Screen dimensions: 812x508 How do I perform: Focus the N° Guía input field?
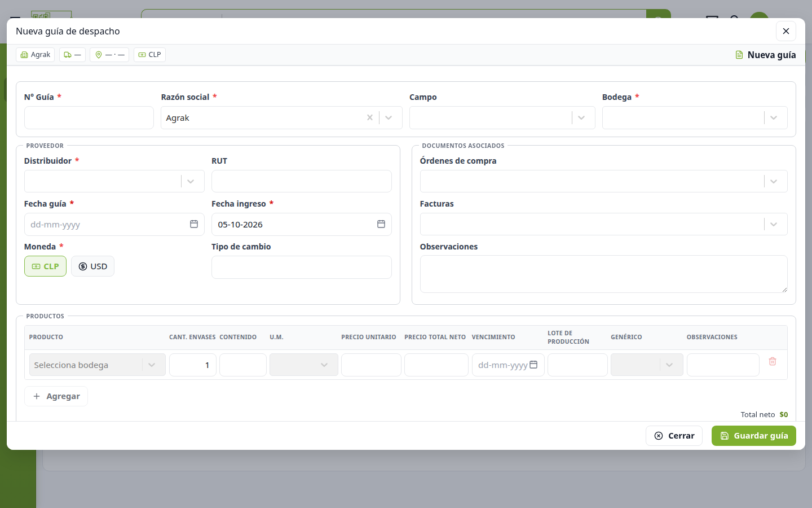pyautogui.click(x=89, y=118)
